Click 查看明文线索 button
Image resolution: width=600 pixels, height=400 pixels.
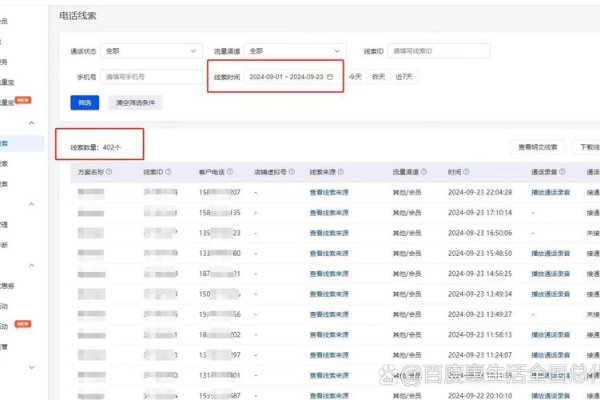[538, 147]
